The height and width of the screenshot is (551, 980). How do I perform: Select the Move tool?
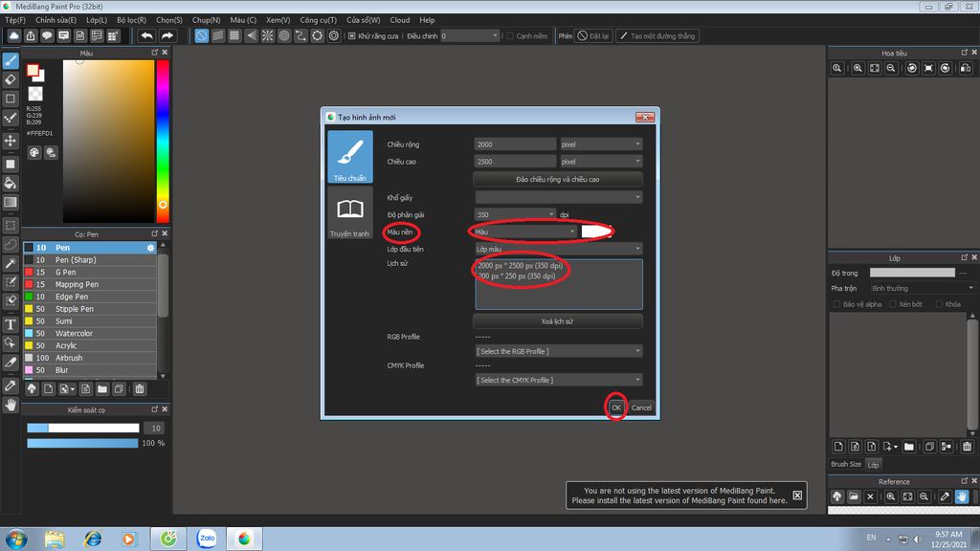[x=11, y=141]
